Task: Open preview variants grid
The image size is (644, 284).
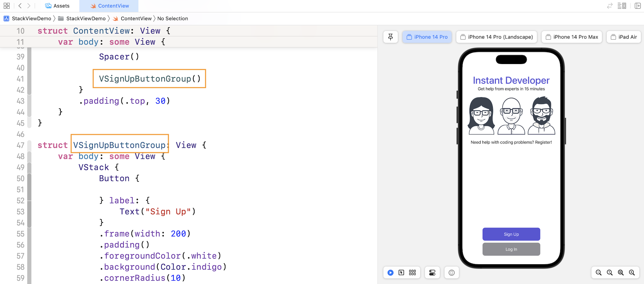Action: pyautogui.click(x=413, y=273)
